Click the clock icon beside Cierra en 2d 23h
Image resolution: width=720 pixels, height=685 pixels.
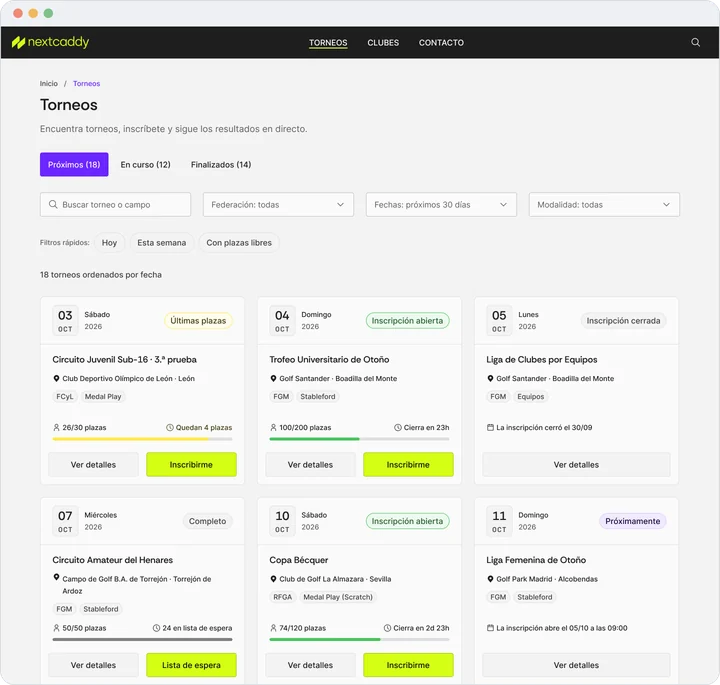tap(387, 628)
